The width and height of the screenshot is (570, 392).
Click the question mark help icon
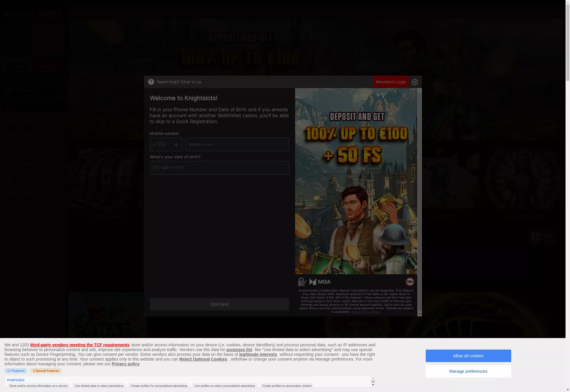(151, 82)
